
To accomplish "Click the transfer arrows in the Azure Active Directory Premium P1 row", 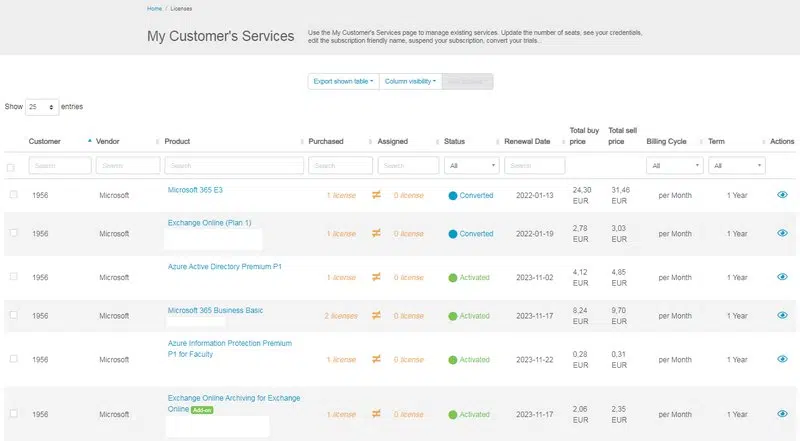I will 376,277.
